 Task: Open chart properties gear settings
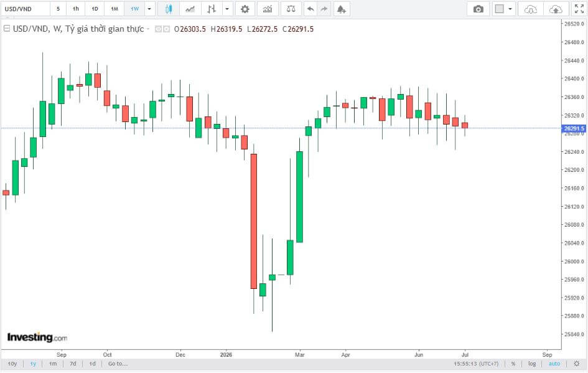click(245, 9)
